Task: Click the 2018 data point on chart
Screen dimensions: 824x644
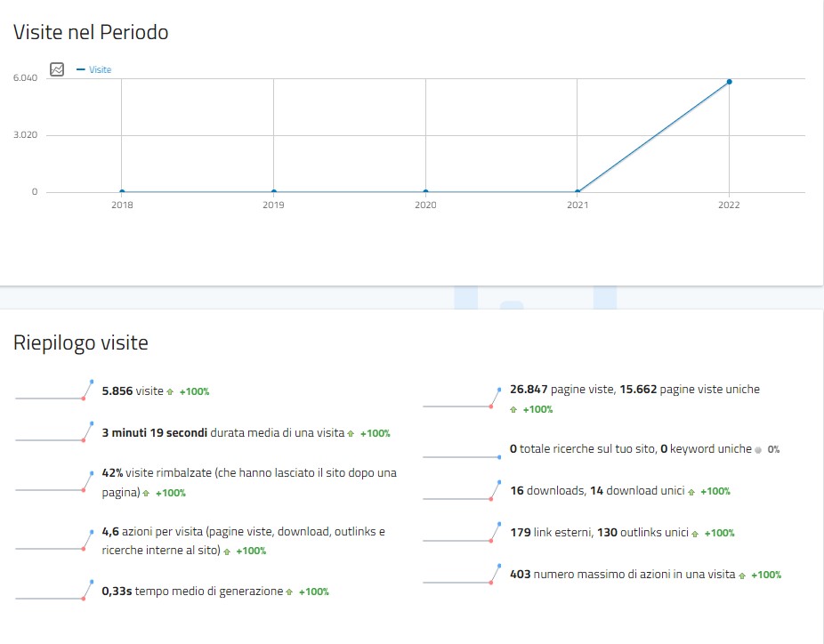Action: 122,191
